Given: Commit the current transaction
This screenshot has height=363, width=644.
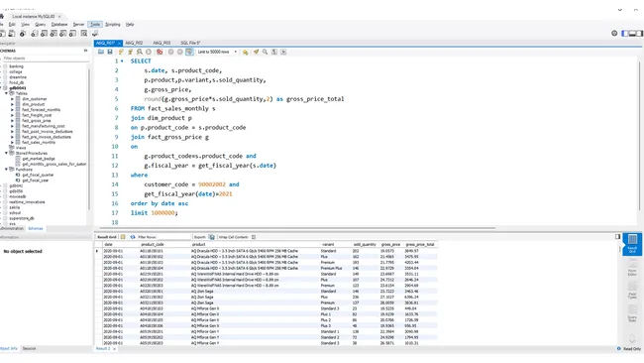Looking at the screenshot, I should pos(170,52).
